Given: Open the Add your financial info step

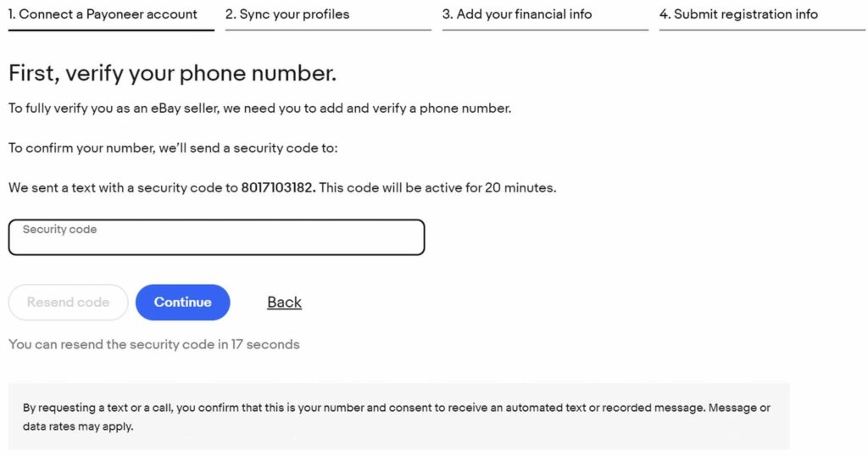Looking at the screenshot, I should click(x=517, y=14).
